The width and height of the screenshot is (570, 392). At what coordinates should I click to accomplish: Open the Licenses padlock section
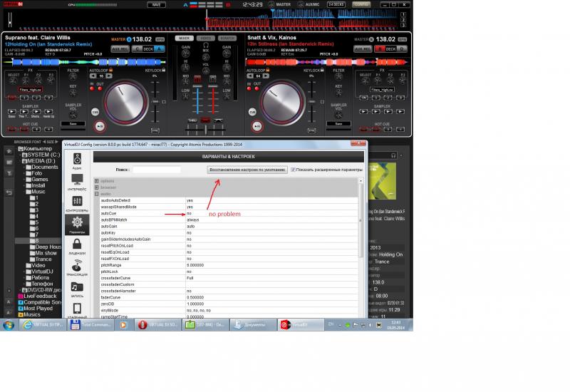77,247
